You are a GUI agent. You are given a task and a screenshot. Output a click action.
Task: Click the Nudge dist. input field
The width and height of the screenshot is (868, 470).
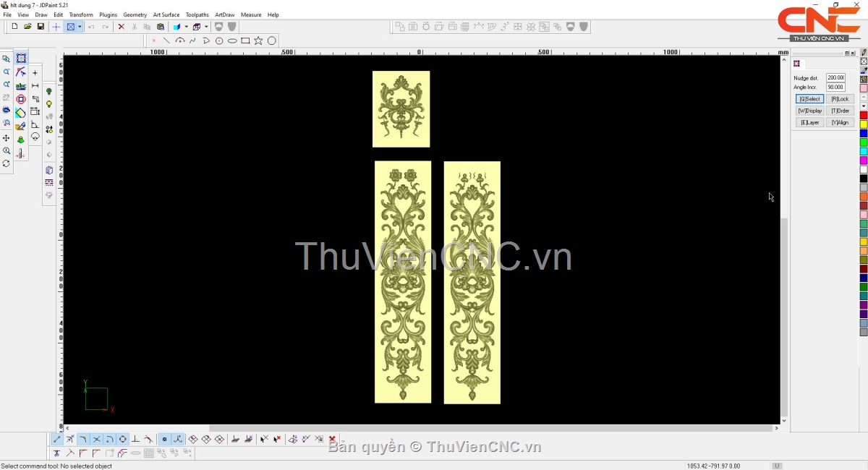coord(835,77)
